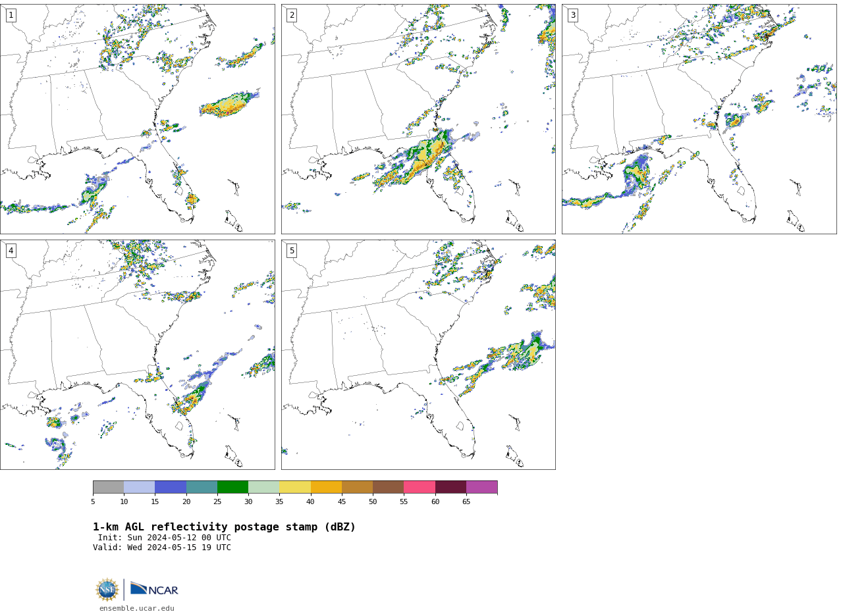Click the panel number 5 label
This screenshot has height=616, width=843.
(292, 251)
